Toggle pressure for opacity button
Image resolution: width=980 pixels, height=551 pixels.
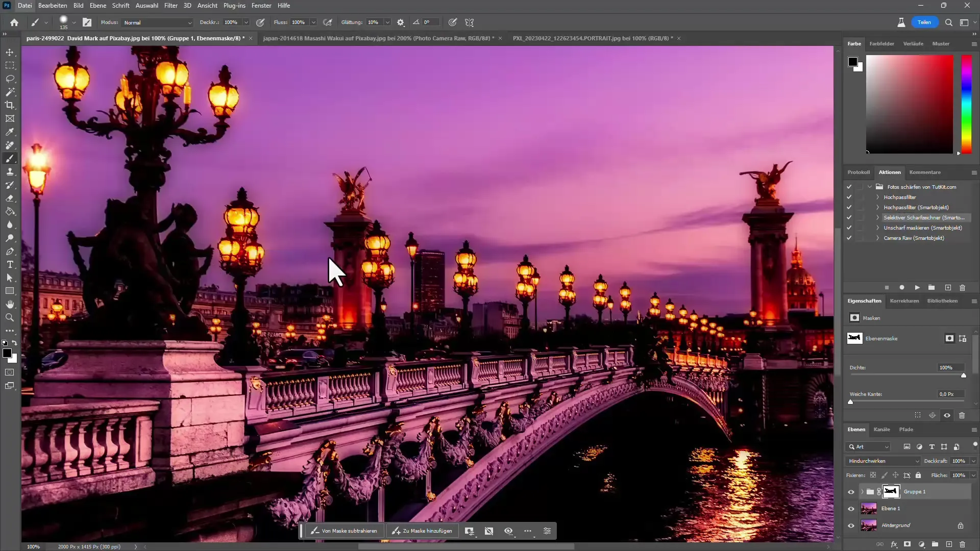(260, 22)
